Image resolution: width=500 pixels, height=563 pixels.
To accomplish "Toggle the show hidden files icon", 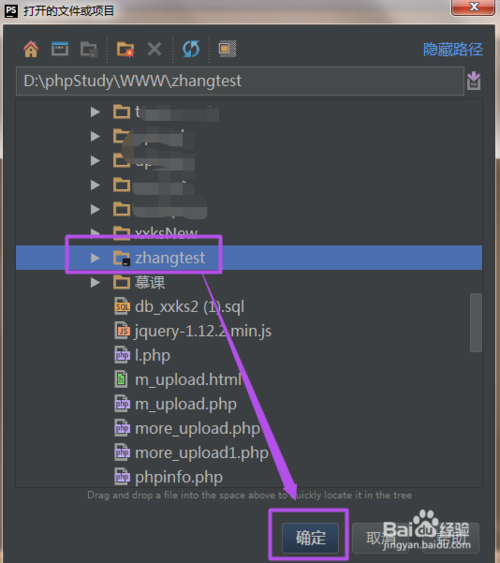I will (x=228, y=49).
